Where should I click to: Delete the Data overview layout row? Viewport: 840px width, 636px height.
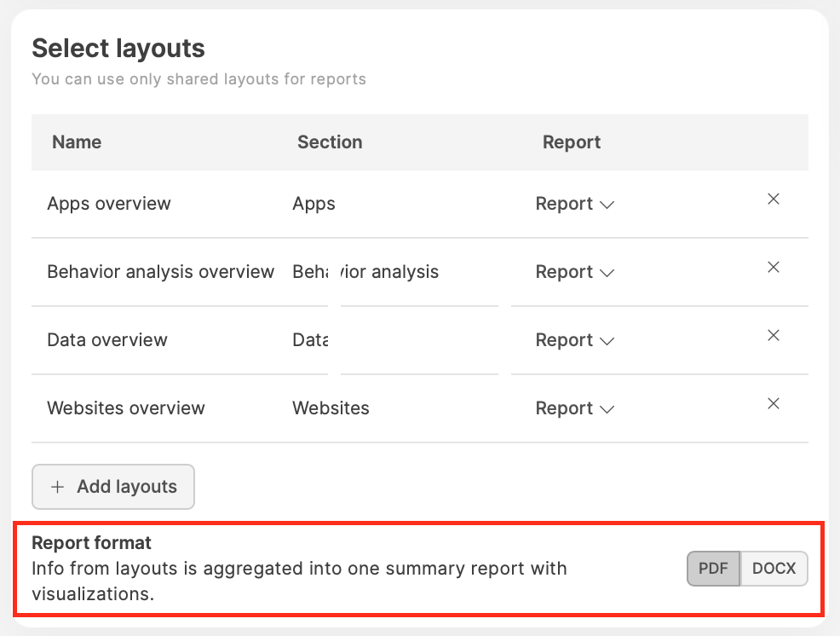(773, 336)
